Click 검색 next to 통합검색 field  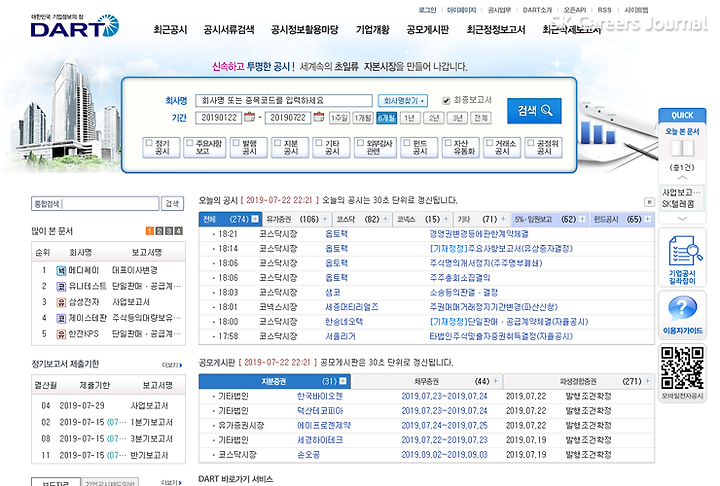pyautogui.click(x=173, y=203)
